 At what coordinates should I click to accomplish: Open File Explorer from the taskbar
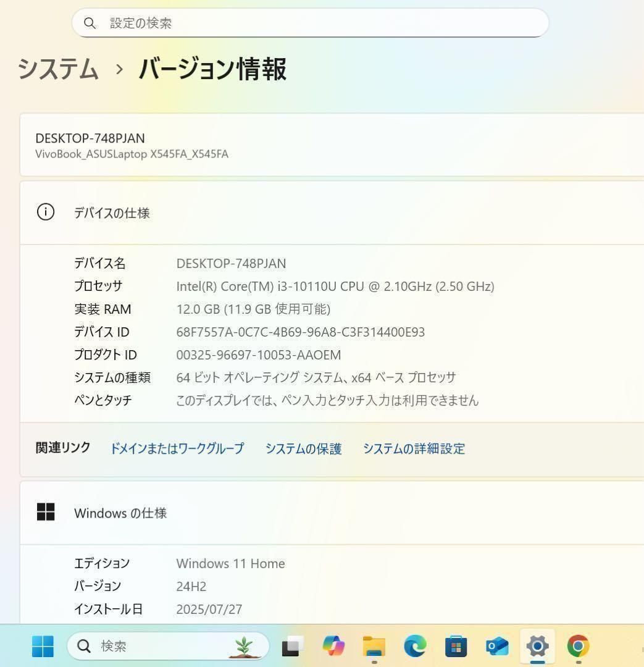[x=374, y=646]
